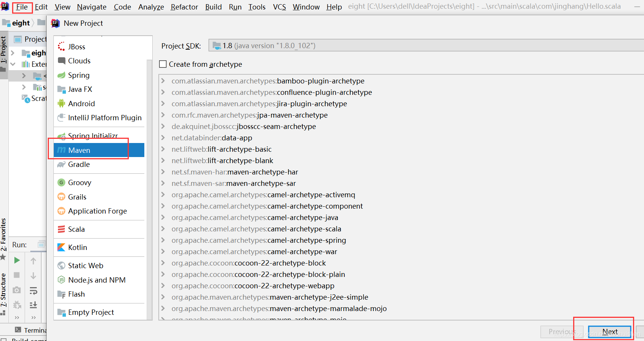
Task: Click the Next button
Action: [610, 332]
